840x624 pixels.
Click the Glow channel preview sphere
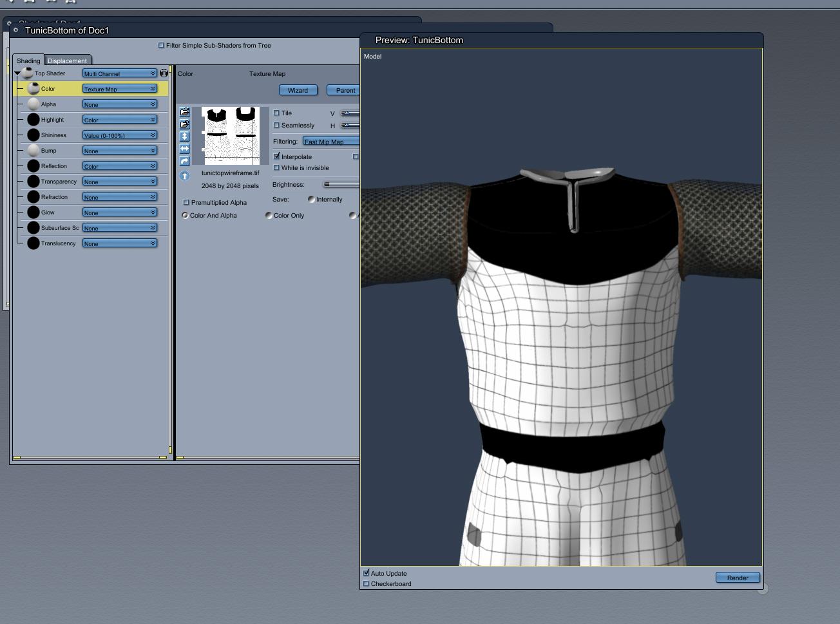33,213
